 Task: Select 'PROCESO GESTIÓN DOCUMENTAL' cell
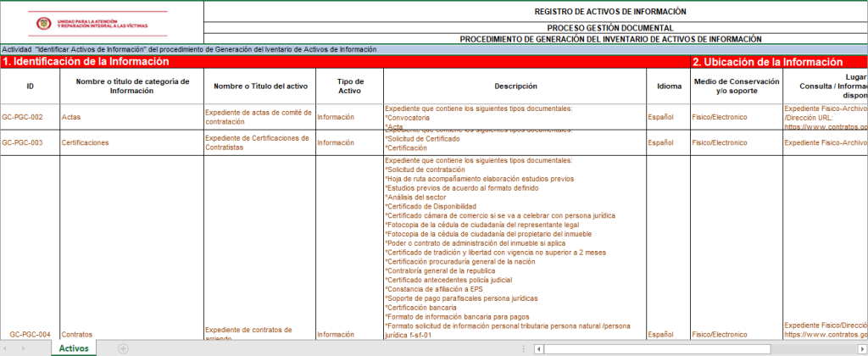coord(536,28)
